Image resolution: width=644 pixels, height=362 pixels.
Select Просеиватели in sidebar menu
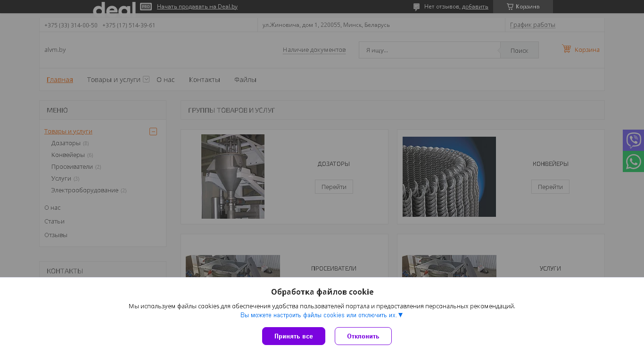[x=72, y=166]
